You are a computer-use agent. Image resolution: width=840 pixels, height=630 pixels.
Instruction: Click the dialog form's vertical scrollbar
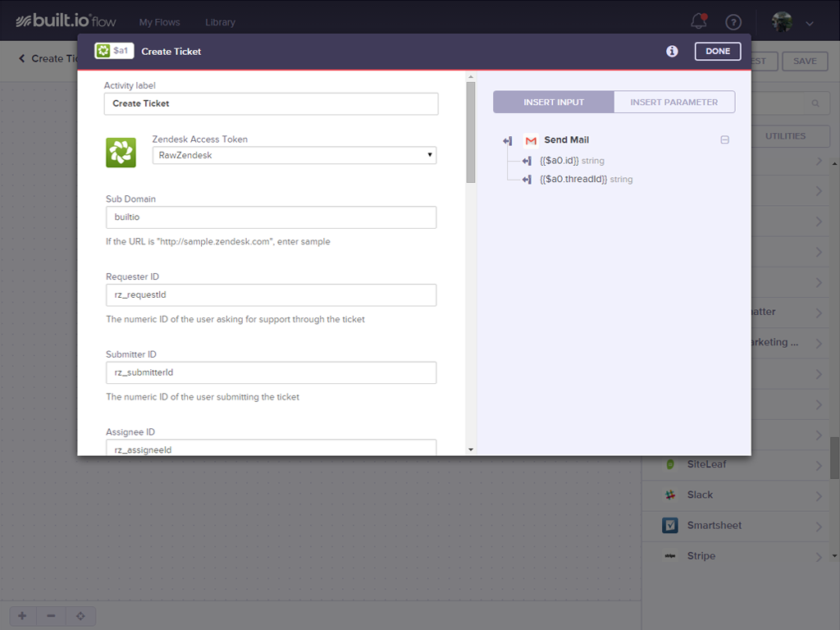point(470,131)
